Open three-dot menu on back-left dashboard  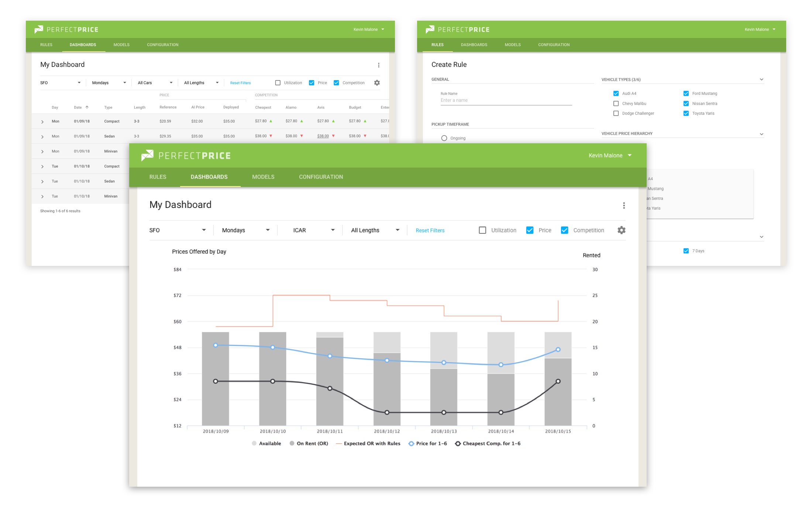tap(378, 65)
